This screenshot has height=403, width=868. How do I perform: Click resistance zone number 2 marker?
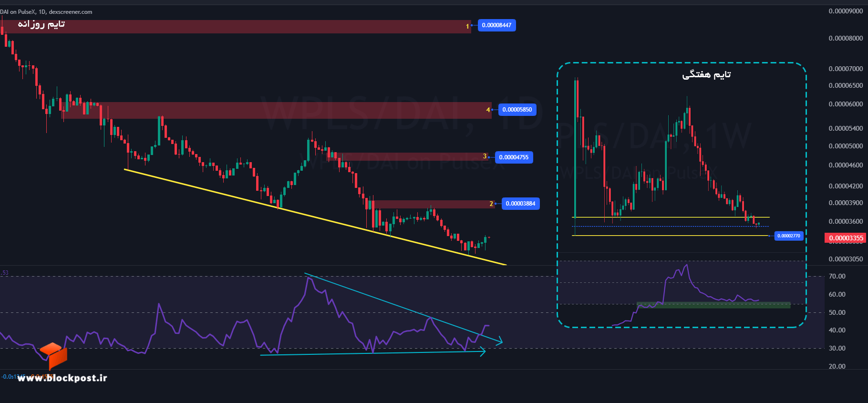tap(491, 204)
